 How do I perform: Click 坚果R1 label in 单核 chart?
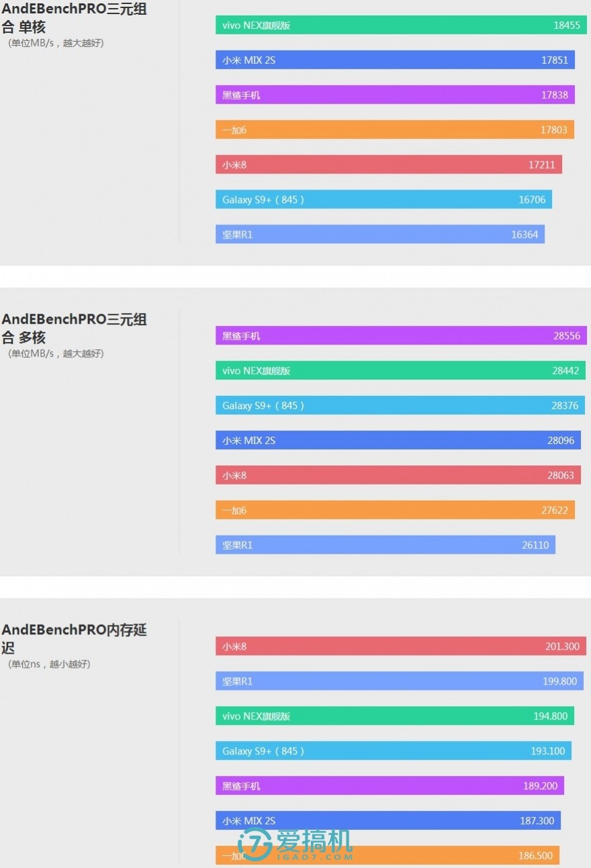(x=237, y=234)
